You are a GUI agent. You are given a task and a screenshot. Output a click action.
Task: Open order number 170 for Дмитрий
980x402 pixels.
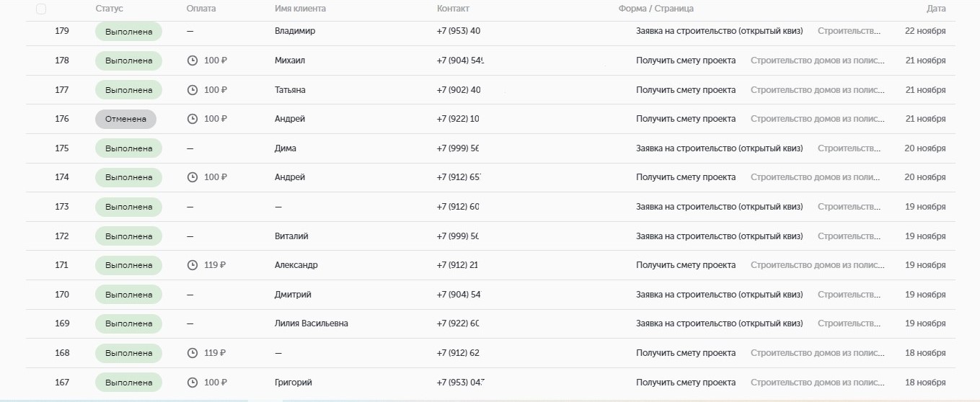point(62,295)
